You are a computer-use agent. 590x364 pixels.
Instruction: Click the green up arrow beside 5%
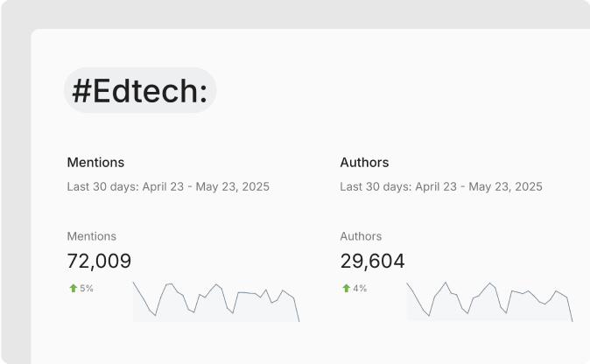[x=73, y=288]
